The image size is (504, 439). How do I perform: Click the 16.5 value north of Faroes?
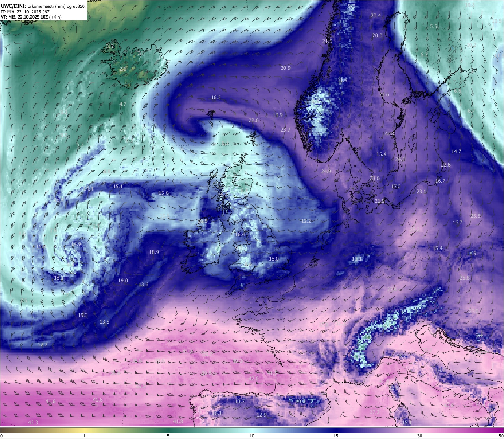(x=216, y=98)
